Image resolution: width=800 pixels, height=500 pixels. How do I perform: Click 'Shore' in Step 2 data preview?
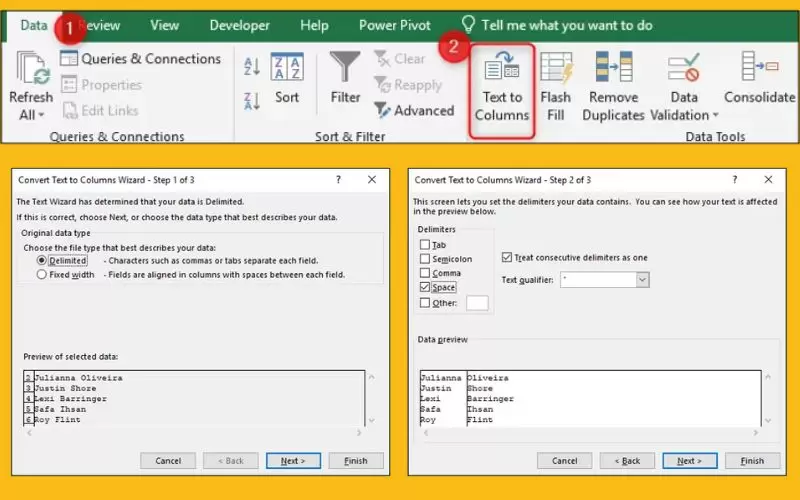coord(480,388)
